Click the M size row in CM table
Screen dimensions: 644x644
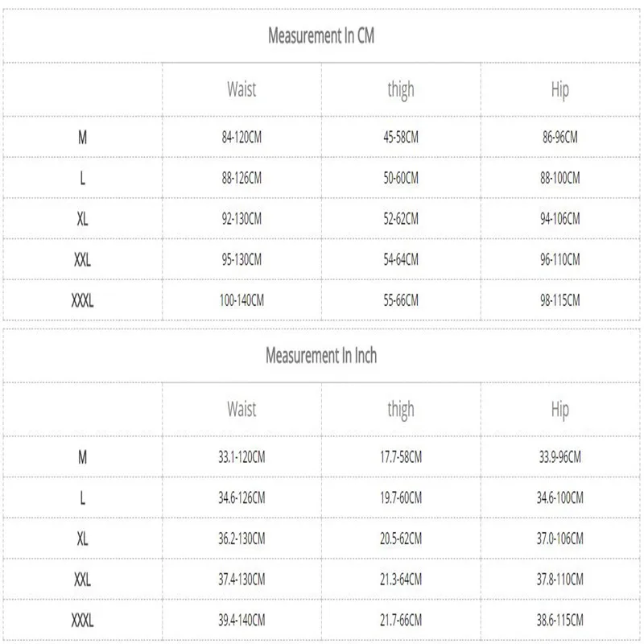pyautogui.click(x=321, y=137)
